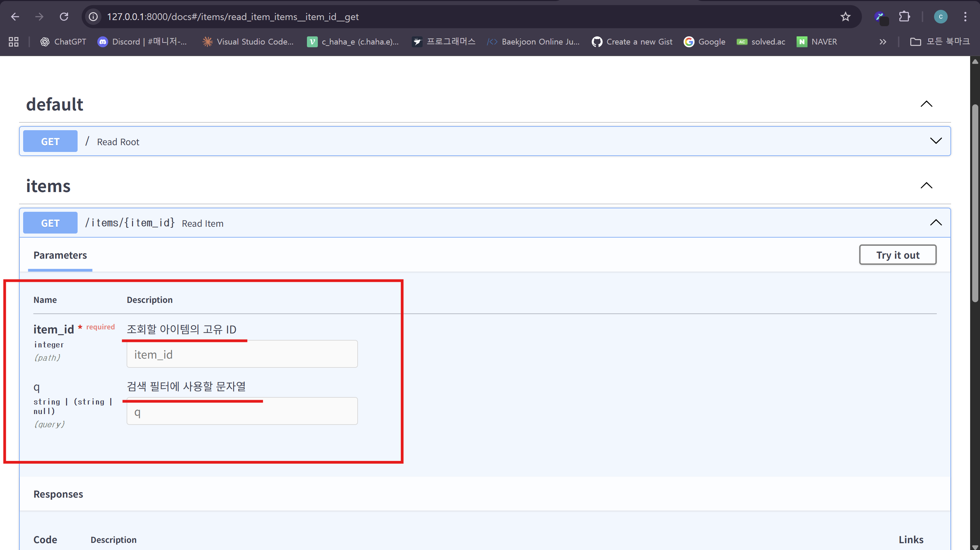The image size is (980, 550).
Task: Open the profile avatar icon
Action: pos(941,17)
